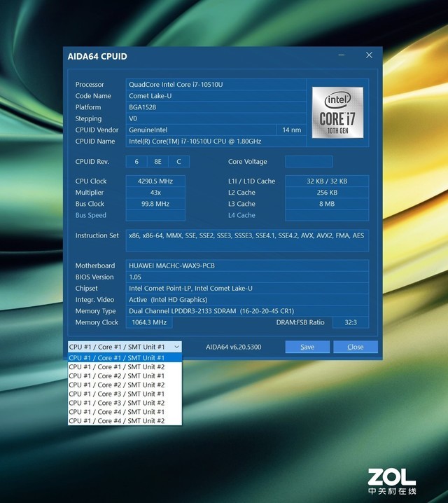Close the AIDA64 CPUID window with X
The width and height of the screenshot is (448, 503).
click(369, 55)
